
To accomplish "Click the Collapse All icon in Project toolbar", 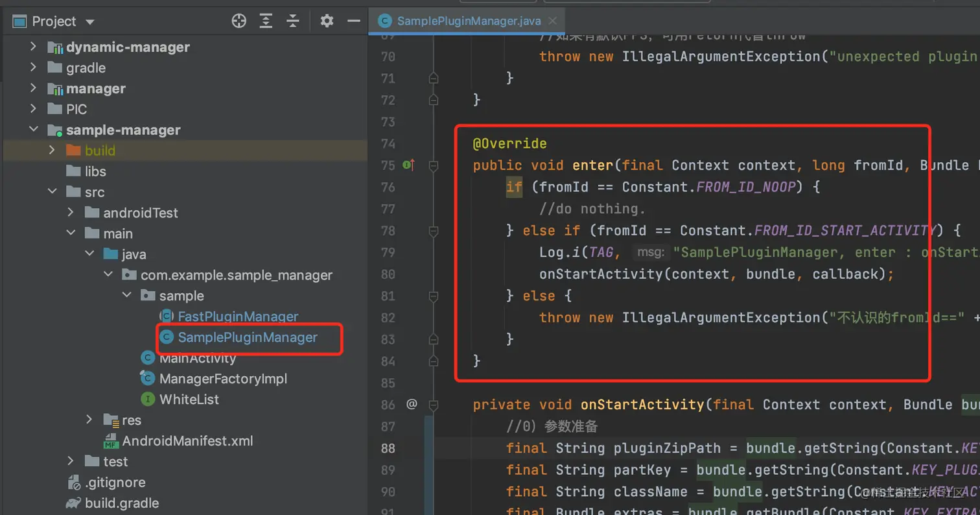I will point(293,21).
